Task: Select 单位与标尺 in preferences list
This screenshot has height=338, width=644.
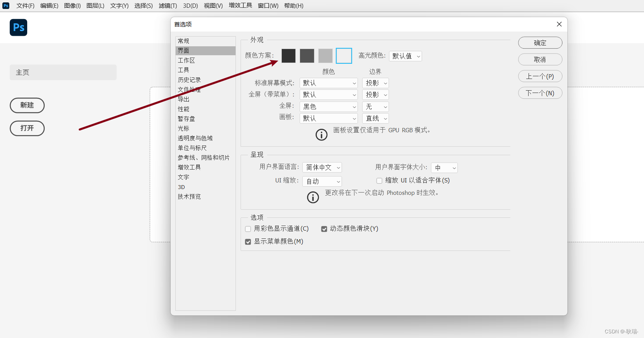Action: click(206, 148)
